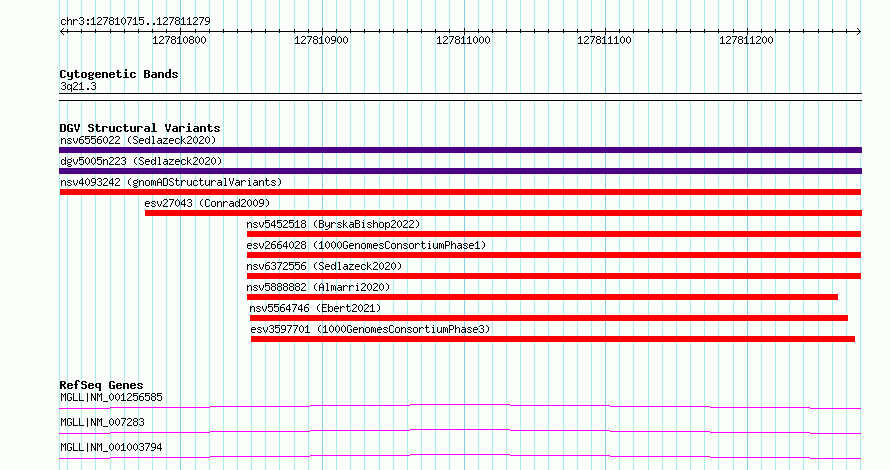Image resolution: width=890 pixels, height=470 pixels.
Task: Select the purple bar under dgv5005n223
Action: pos(460,171)
